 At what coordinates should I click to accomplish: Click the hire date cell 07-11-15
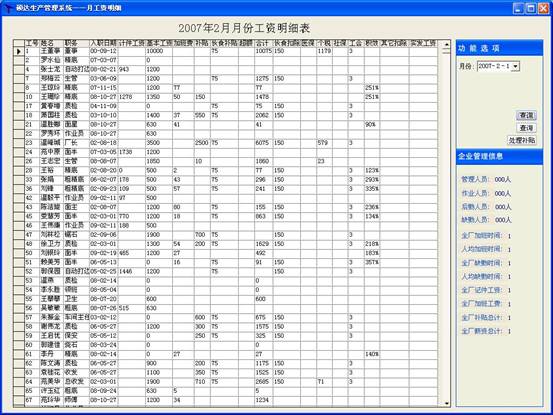pos(103,88)
